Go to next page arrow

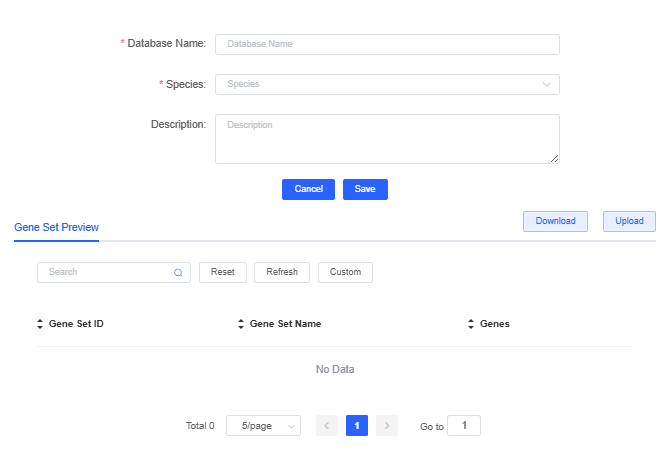pyautogui.click(x=388, y=426)
